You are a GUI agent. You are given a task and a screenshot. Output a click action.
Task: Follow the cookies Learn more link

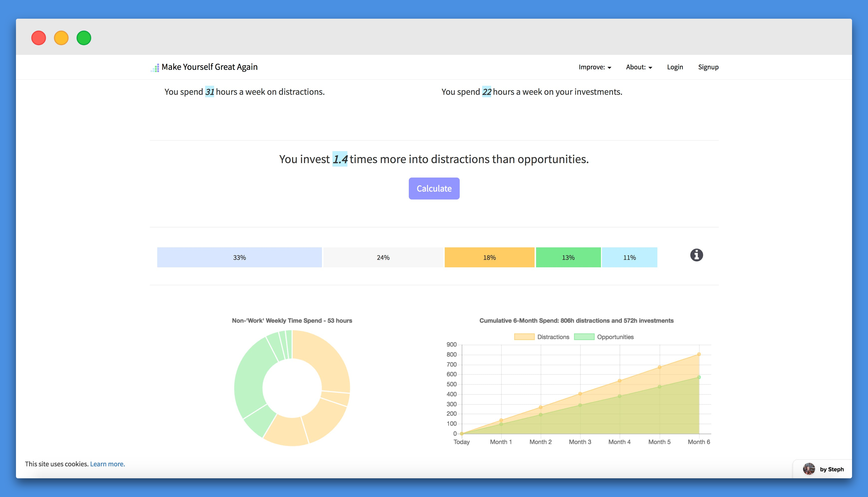107,464
